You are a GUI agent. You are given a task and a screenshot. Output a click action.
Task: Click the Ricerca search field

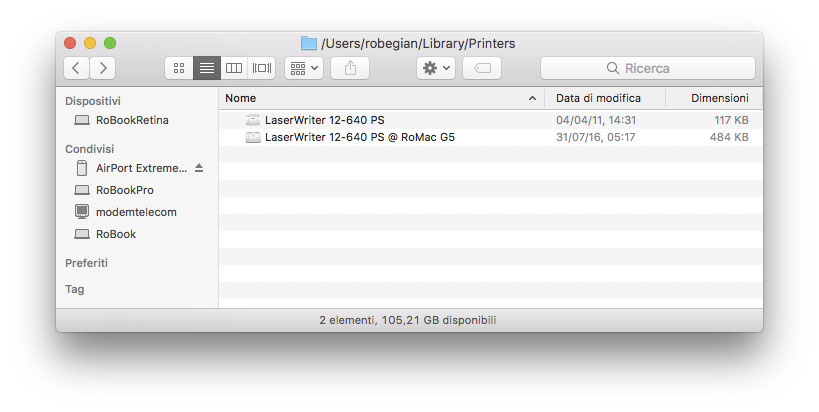[x=648, y=68]
